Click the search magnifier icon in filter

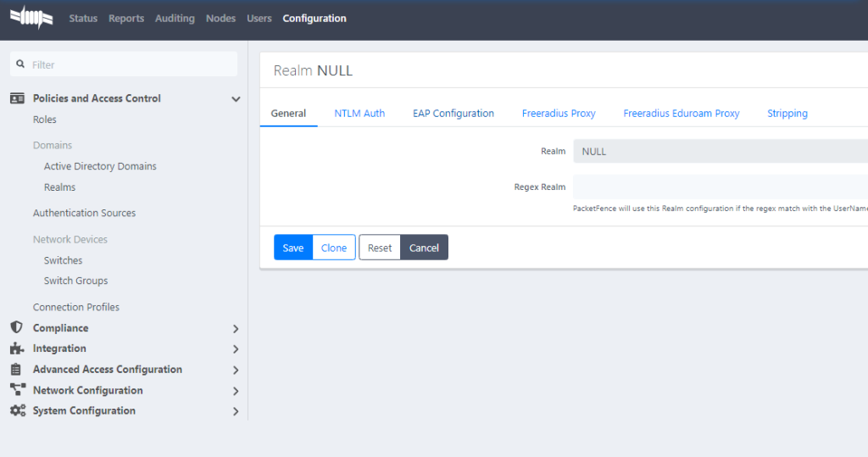click(20, 64)
